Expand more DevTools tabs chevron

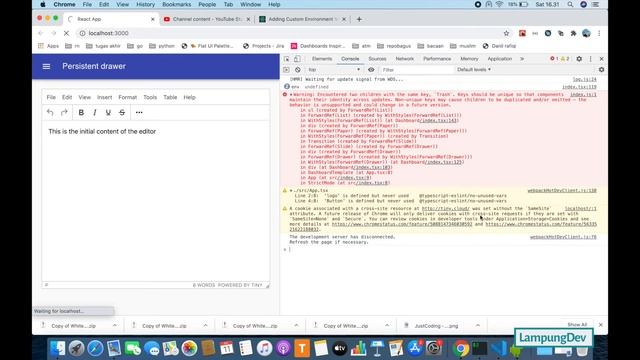click(522, 59)
